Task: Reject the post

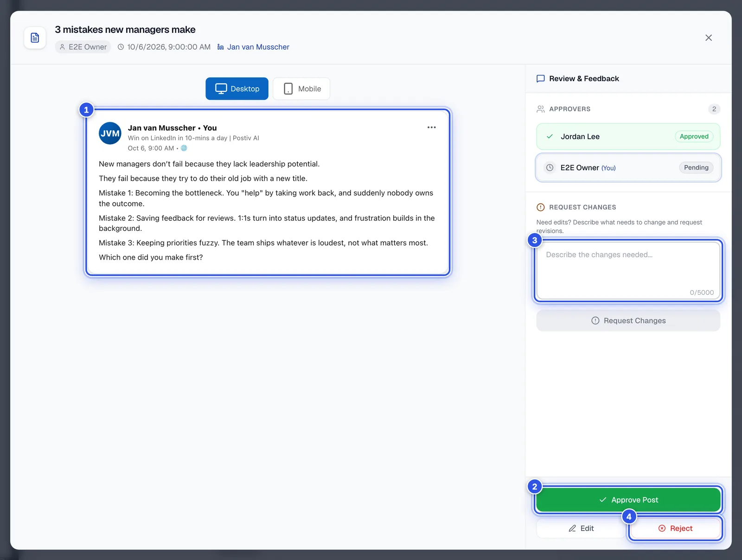Action: point(675,528)
